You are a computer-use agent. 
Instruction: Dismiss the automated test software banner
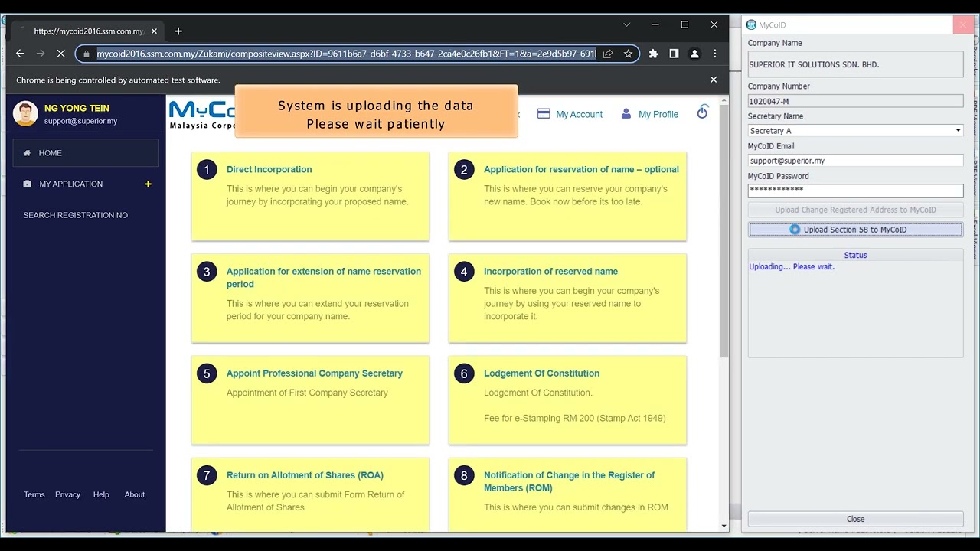714,80
